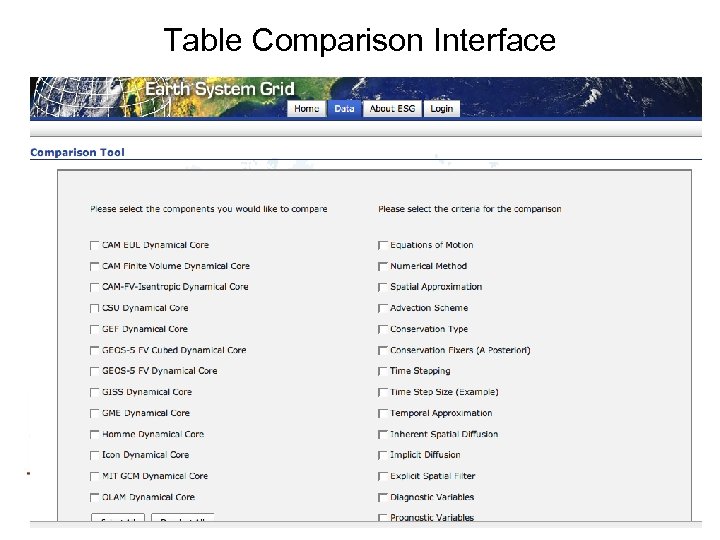Open the Comparison Tool link

(x=77, y=153)
